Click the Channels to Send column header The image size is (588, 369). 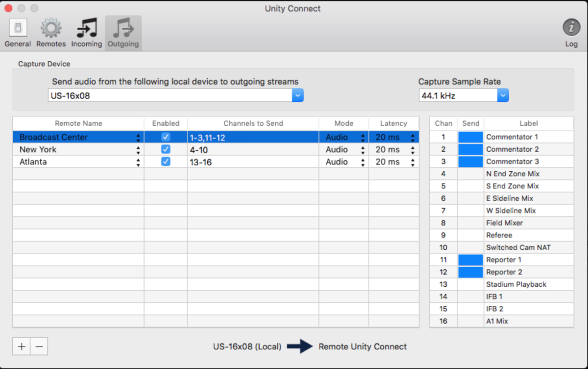point(253,123)
